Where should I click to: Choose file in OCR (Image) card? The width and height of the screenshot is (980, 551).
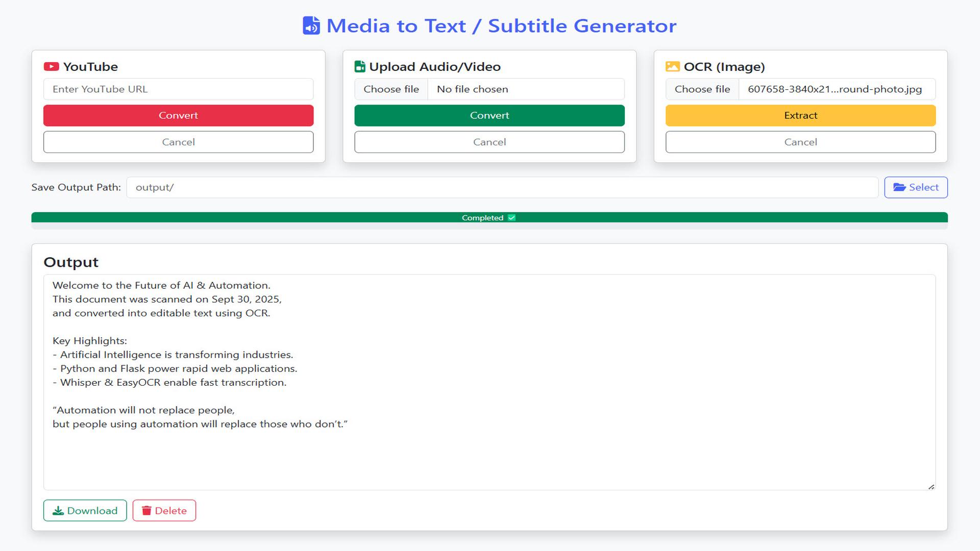pyautogui.click(x=702, y=89)
